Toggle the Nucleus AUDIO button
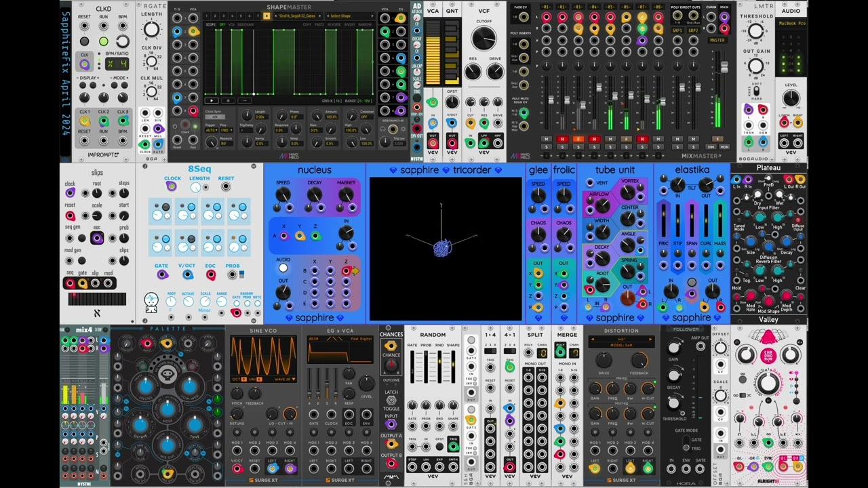Image resolution: width=868 pixels, height=488 pixels. pyautogui.click(x=283, y=268)
